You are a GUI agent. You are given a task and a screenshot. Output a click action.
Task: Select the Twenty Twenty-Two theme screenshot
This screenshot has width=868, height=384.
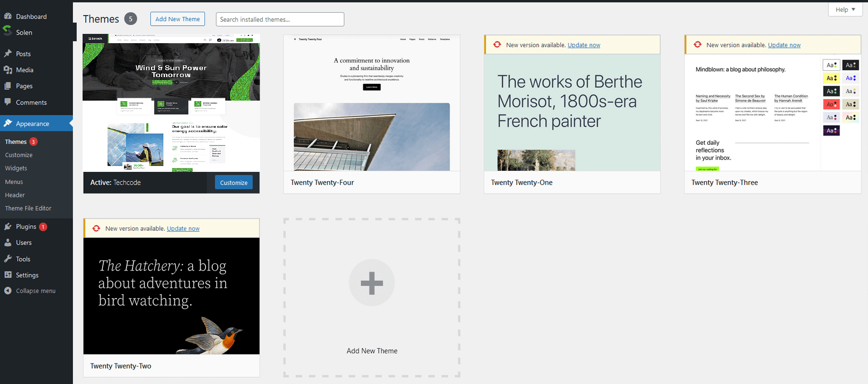(172, 296)
